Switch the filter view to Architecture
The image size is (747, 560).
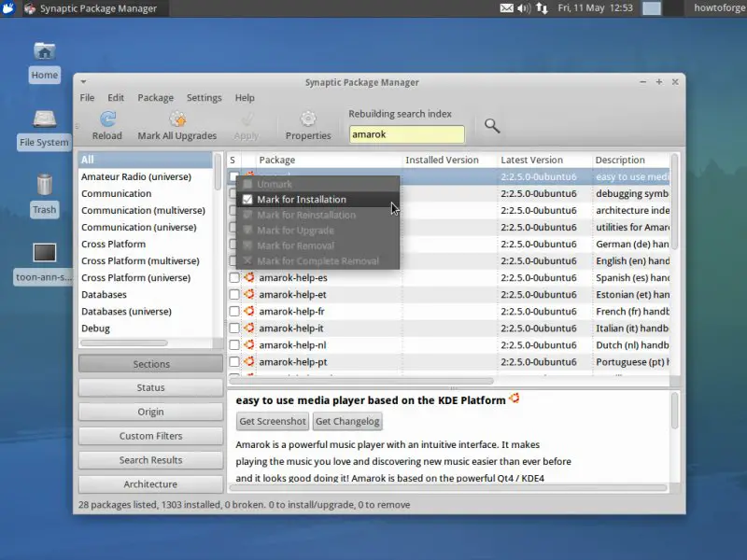point(151,484)
